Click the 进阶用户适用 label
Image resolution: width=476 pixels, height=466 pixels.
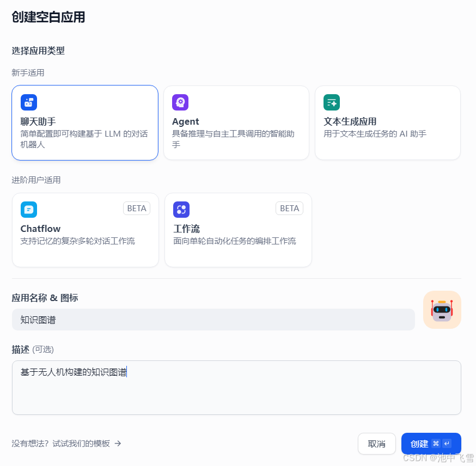(36, 180)
